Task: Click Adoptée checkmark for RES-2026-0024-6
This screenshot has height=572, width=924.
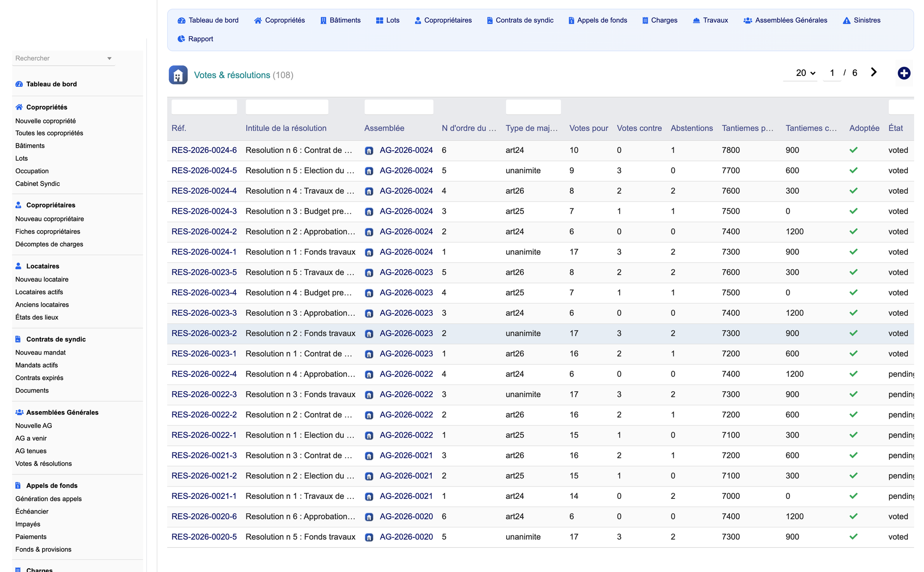Action: [853, 150]
